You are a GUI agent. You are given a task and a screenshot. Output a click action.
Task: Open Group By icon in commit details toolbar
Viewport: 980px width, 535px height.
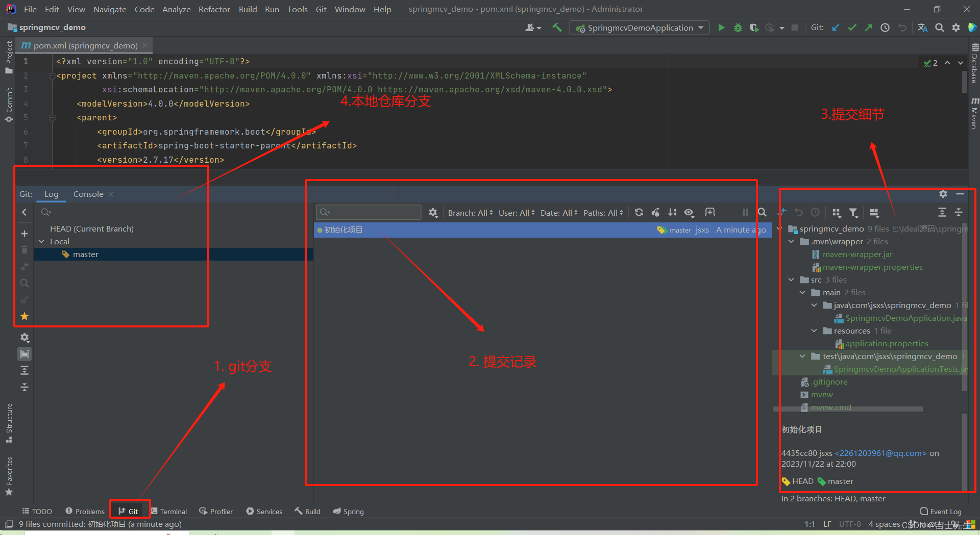pos(836,212)
